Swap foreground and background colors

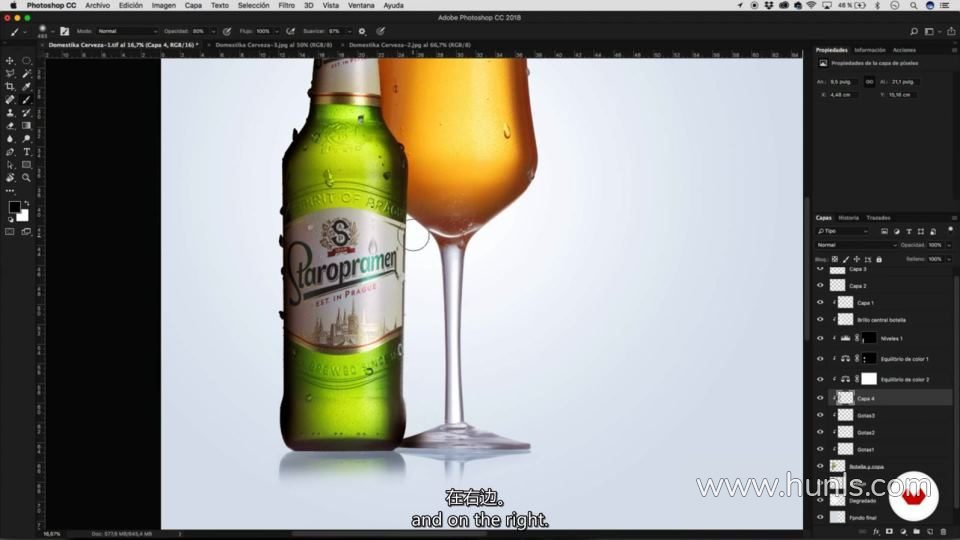[x=26, y=203]
